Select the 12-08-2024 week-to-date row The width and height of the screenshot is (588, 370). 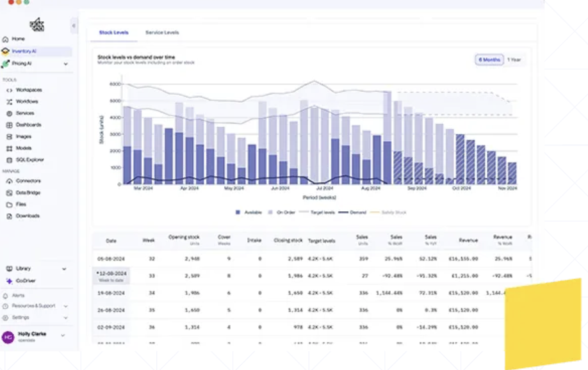[x=111, y=276]
